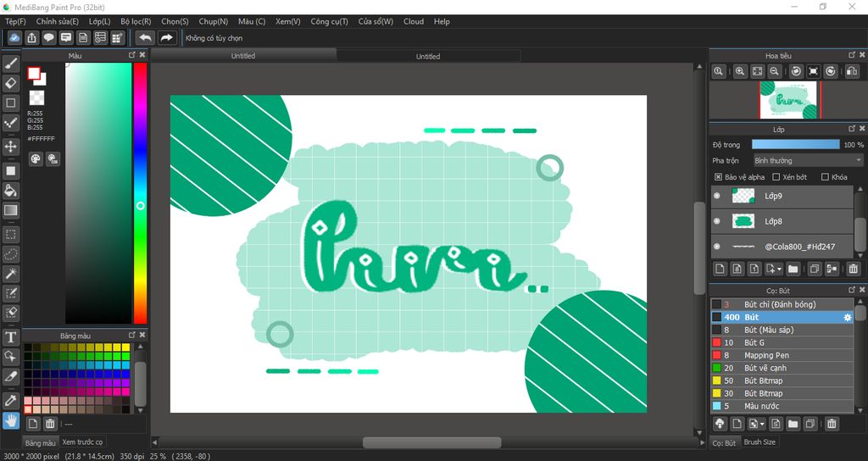Screen dimensions: 868x461
Task: Select the transparent color swatch
Action: pos(36,98)
